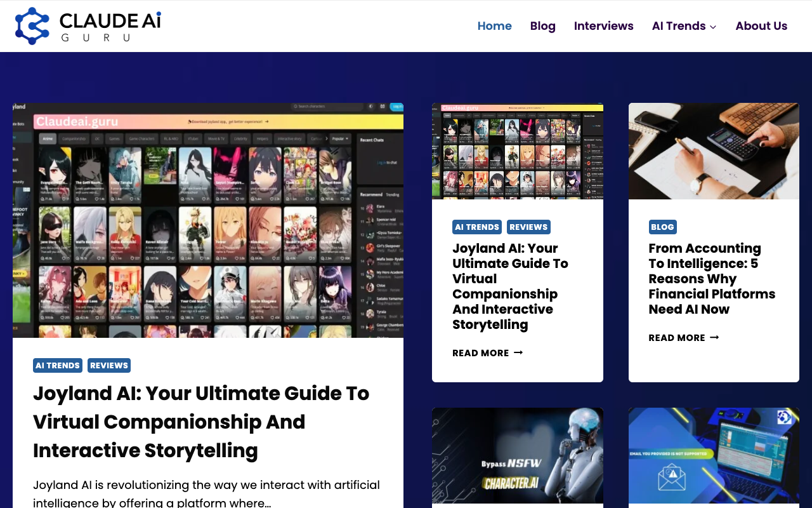Click AI TRENDS tag in Joyland card
This screenshot has height=508, width=812.
point(477,227)
